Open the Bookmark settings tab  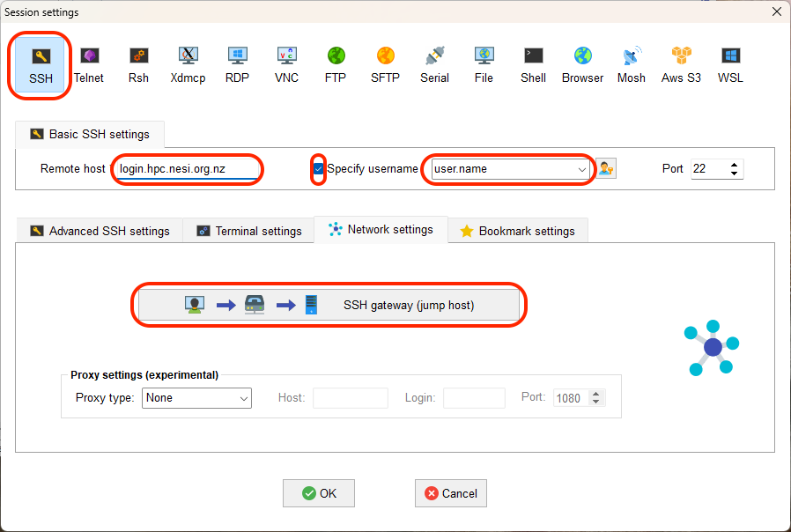518,231
